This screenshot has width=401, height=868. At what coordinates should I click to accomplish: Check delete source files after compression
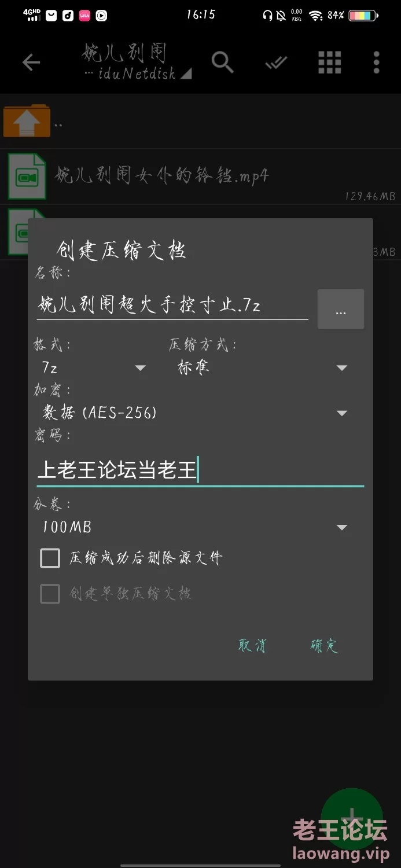pos(50,558)
